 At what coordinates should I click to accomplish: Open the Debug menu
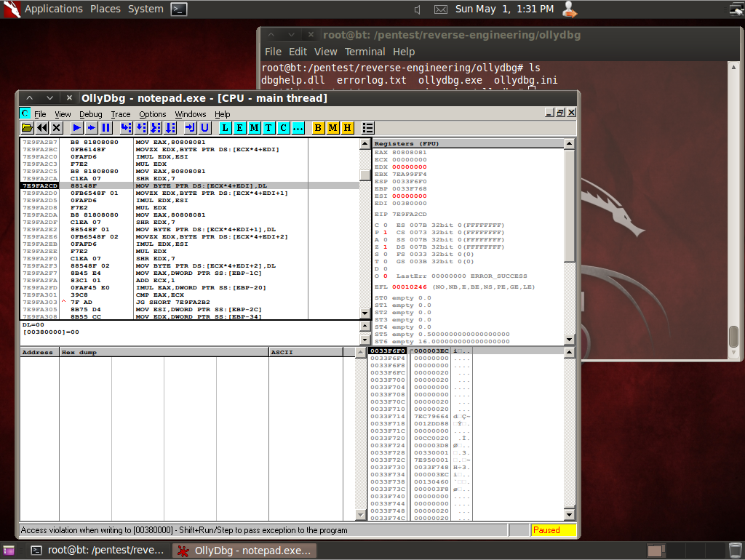click(x=90, y=114)
